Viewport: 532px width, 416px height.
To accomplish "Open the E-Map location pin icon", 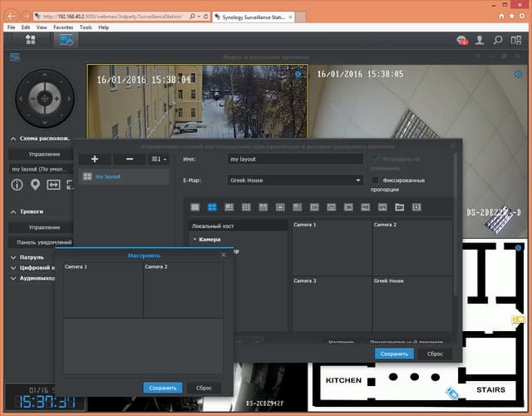I will click(35, 185).
